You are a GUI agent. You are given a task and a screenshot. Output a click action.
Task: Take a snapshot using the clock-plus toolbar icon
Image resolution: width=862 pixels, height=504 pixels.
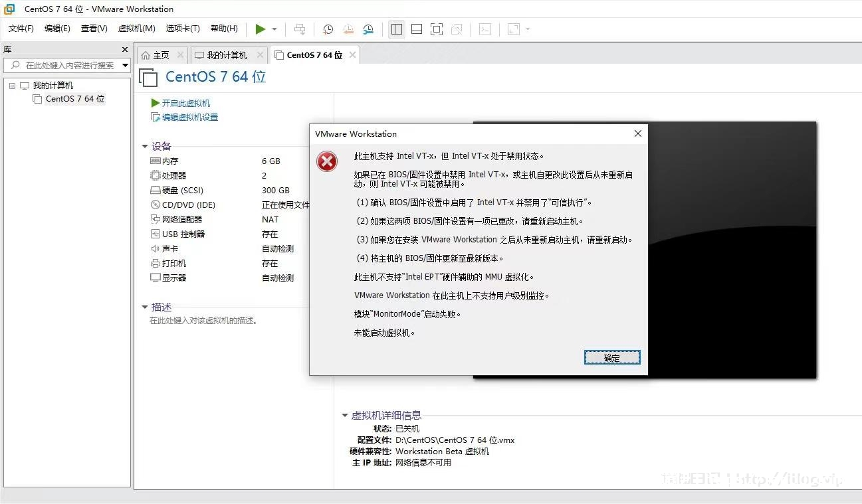328,29
